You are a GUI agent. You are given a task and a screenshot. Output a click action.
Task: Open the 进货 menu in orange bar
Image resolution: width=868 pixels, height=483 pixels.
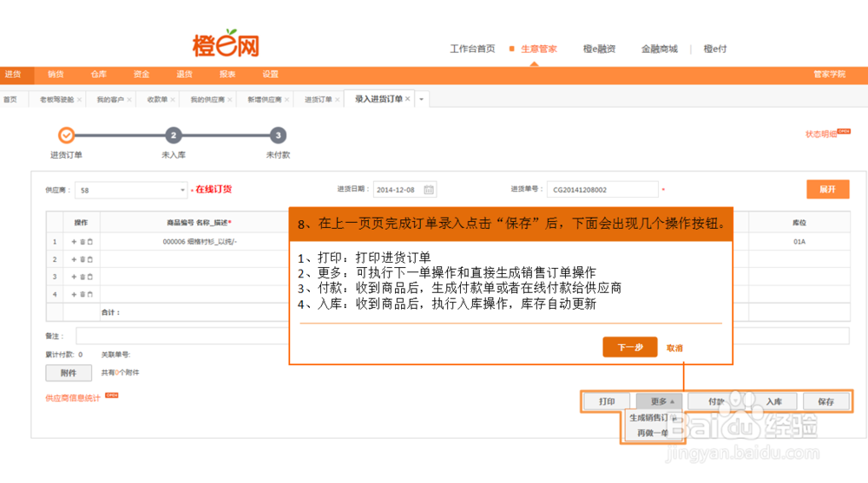pyautogui.click(x=13, y=74)
